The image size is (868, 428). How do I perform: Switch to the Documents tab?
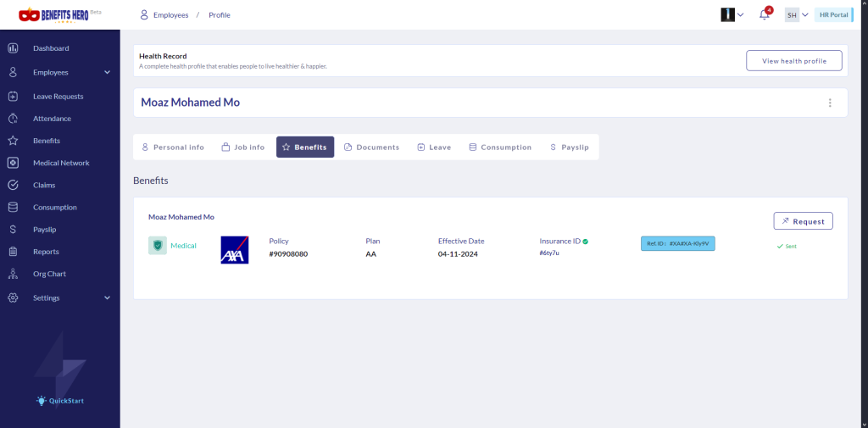(371, 147)
